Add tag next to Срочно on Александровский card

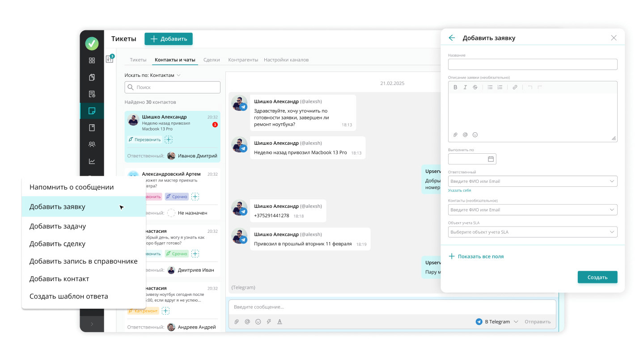[x=195, y=196]
